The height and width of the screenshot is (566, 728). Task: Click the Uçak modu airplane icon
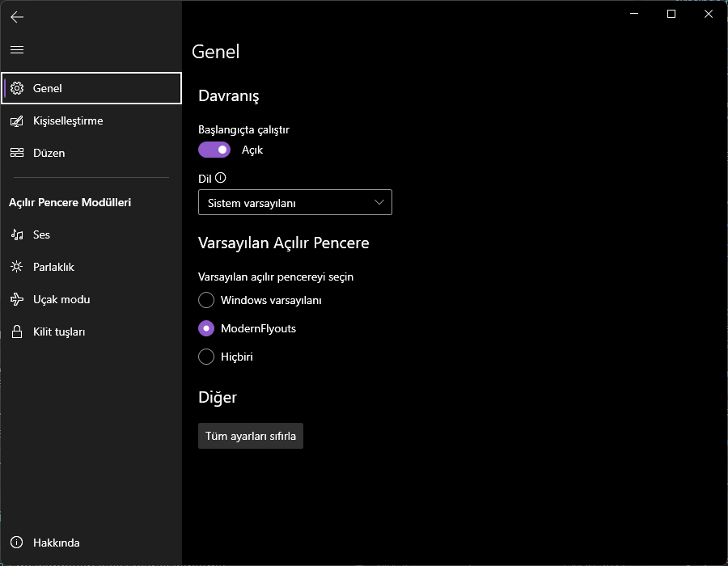(x=17, y=299)
